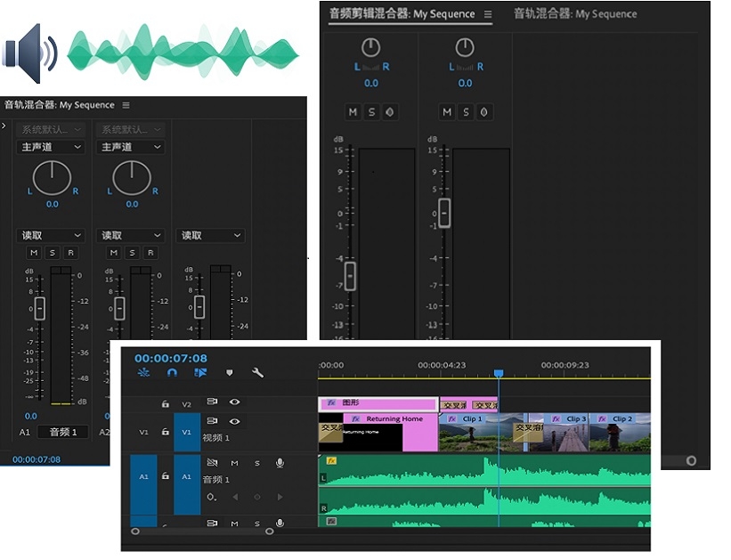Select the 音频剪辑混合器 My Sequence tab

coord(402,14)
